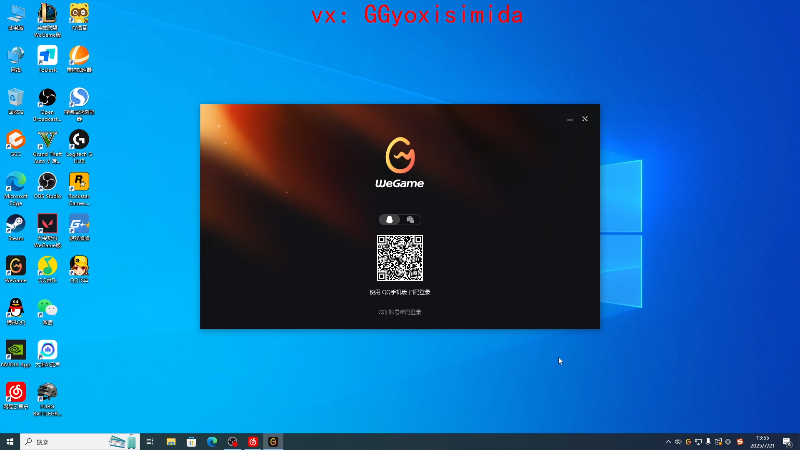Open Microsoft Edge desktop shortcut

point(16,189)
